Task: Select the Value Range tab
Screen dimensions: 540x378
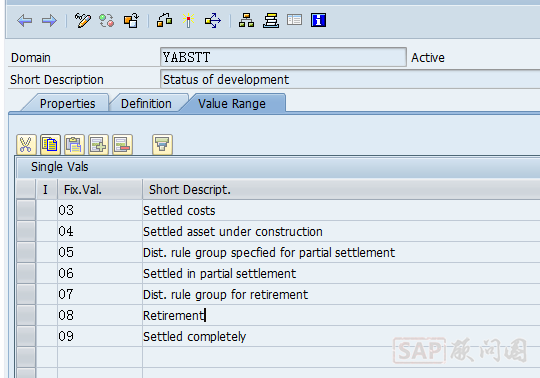Action: coord(232,104)
